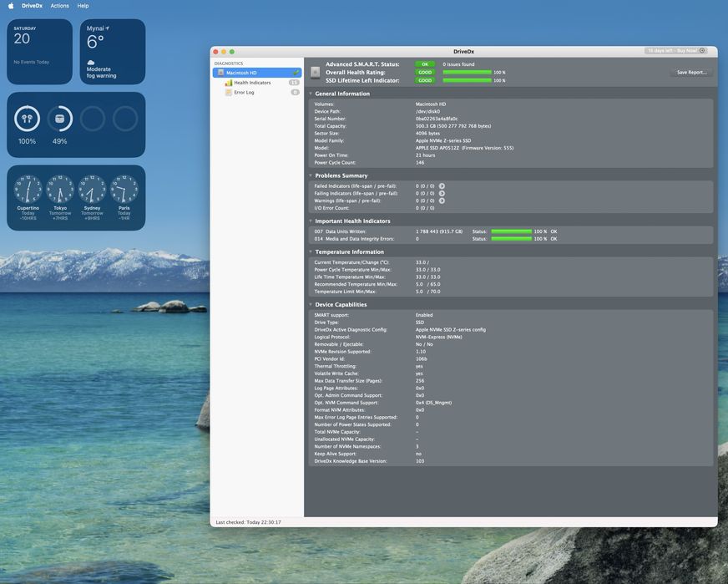Collapse the Device Capabilities section
Screen dimensions: 728x584
point(311,305)
